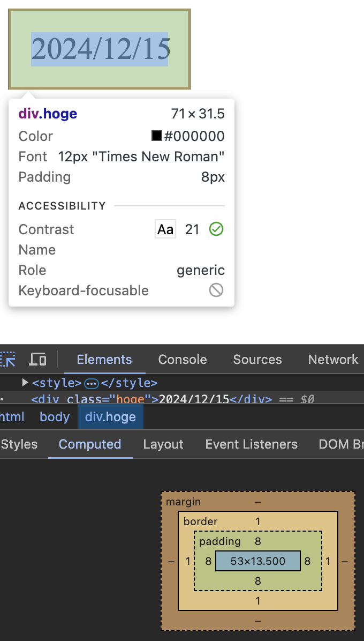Click the black #000000 color swatch
Viewport: 364px width, 641px height.
coord(157,136)
